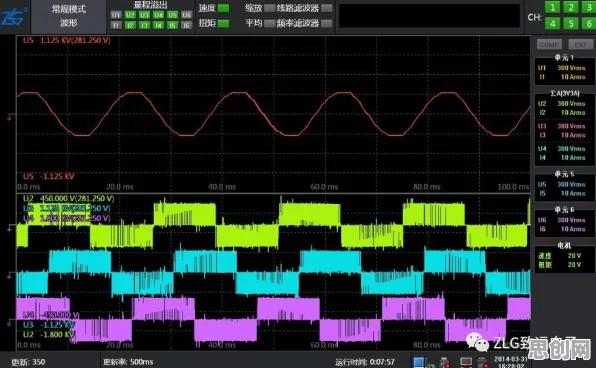Toggle channel 6 button
The image size is (596, 368).
(589, 24)
